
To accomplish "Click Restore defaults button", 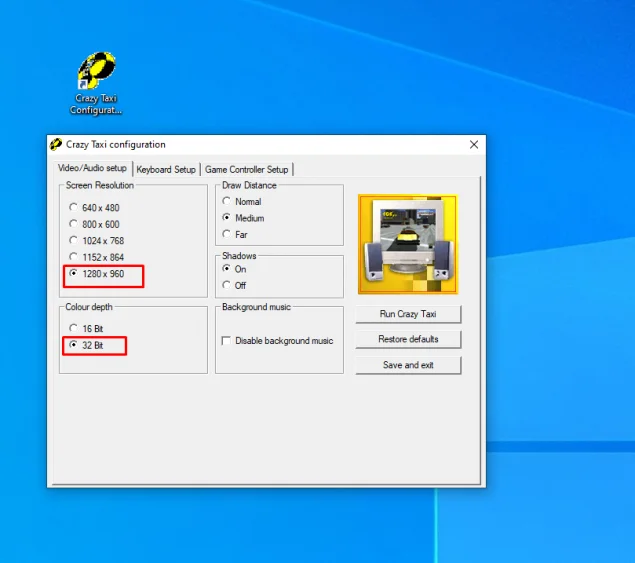I will 408,339.
